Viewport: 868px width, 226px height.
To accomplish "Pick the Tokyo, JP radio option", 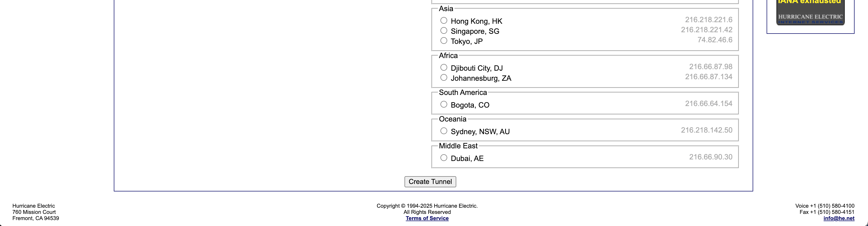I will point(444,41).
